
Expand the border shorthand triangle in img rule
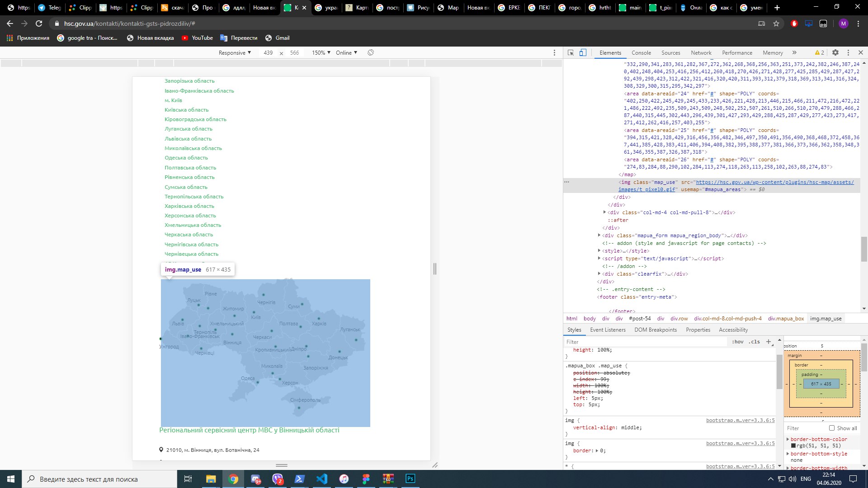point(597,451)
